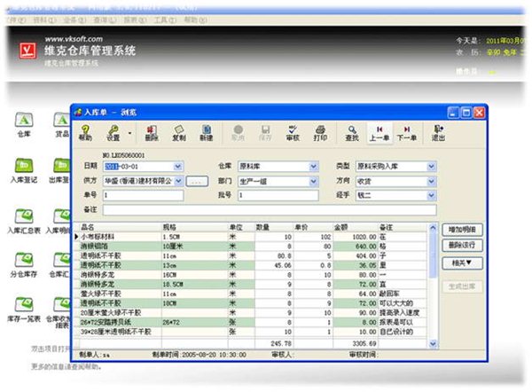
Task: Copy the document with 复制 icon
Action: click(x=179, y=132)
